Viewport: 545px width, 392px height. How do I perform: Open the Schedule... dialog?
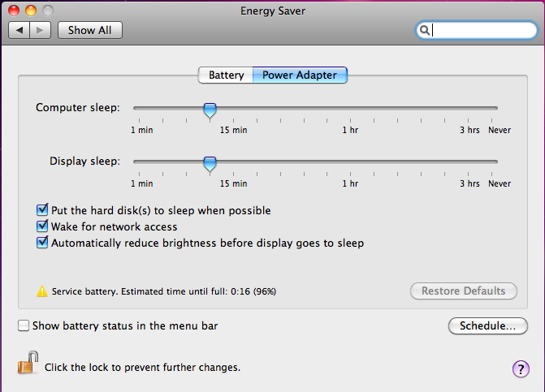488,326
